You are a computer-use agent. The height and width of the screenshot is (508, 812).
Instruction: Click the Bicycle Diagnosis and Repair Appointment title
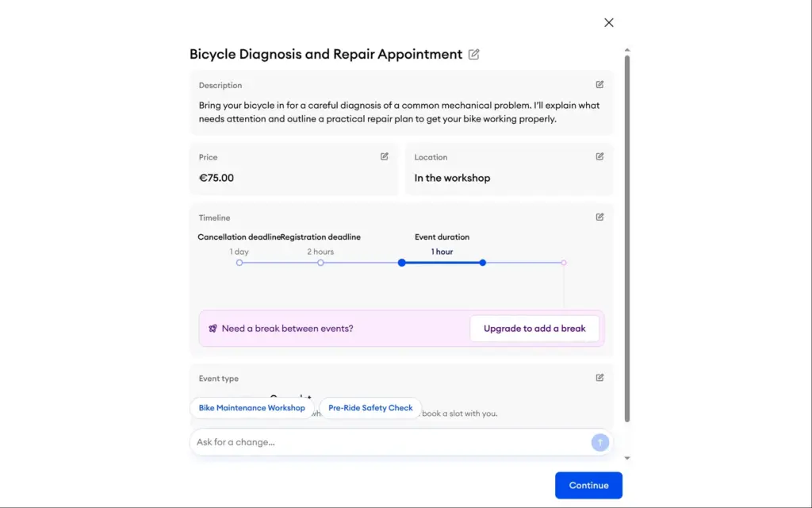click(x=326, y=54)
